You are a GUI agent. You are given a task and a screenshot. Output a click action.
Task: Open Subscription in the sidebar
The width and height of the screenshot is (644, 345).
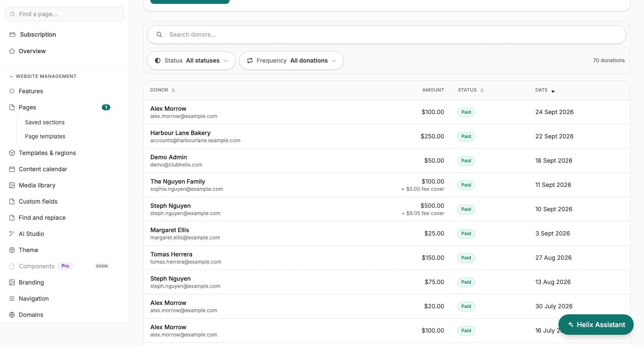click(38, 34)
